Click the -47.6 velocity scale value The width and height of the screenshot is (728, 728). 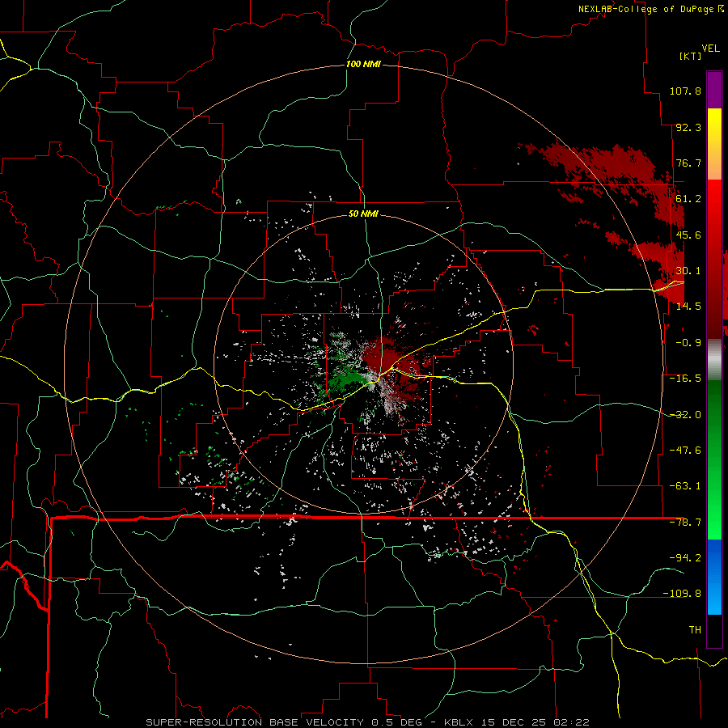(685, 451)
